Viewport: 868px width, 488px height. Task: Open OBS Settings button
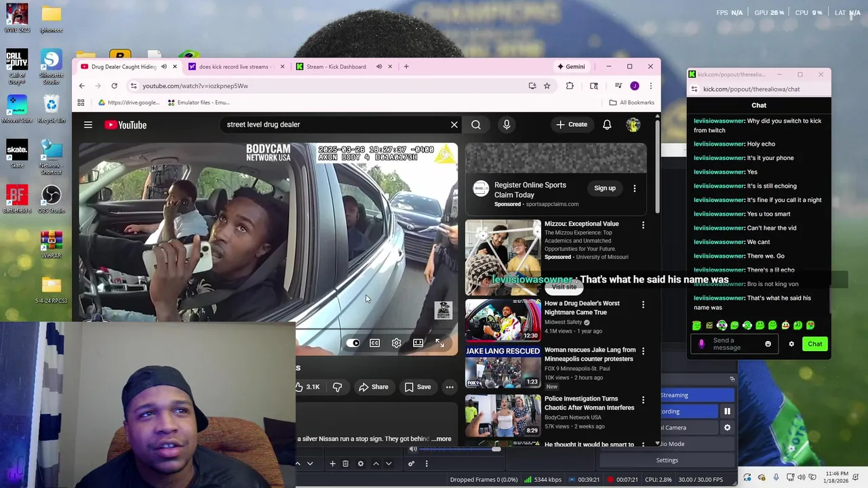pyautogui.click(x=667, y=460)
